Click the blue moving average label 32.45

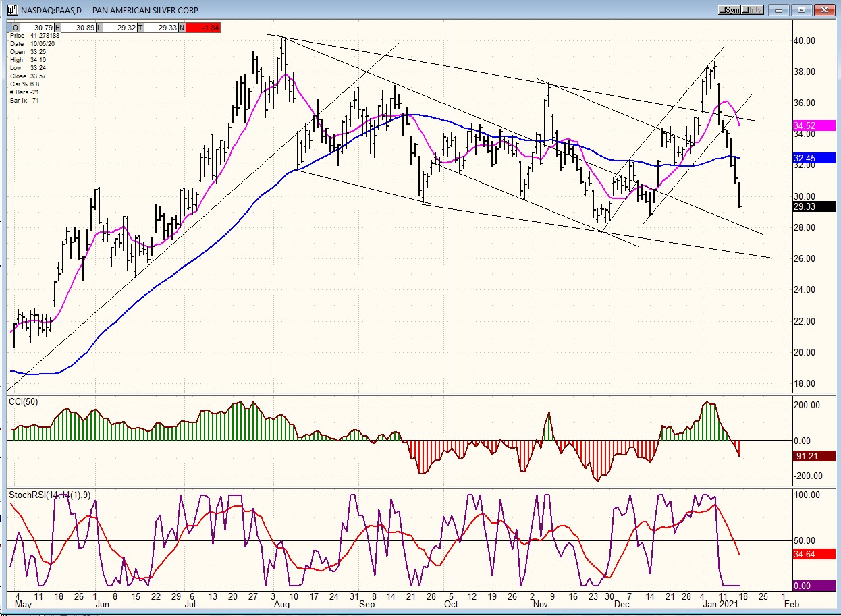tap(813, 158)
